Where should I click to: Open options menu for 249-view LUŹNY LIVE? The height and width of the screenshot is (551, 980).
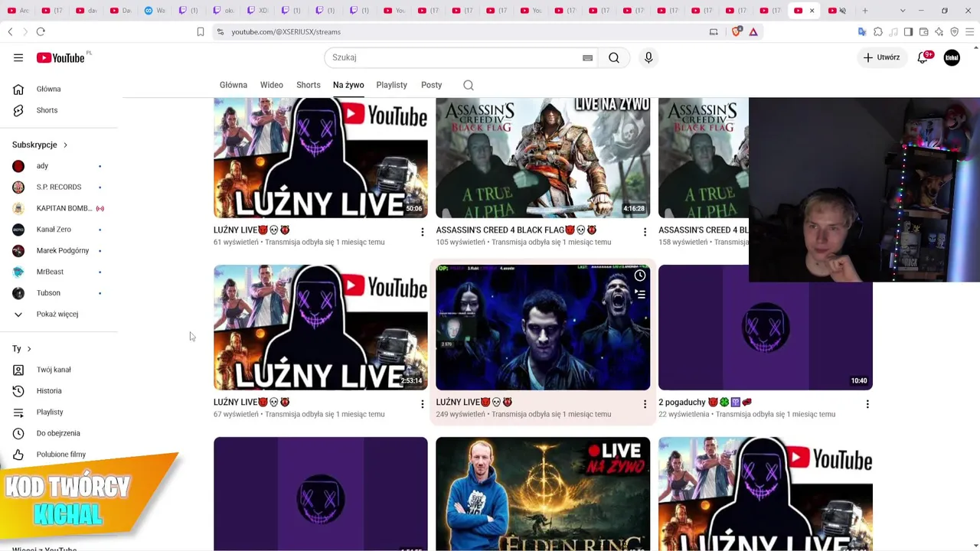pyautogui.click(x=645, y=404)
